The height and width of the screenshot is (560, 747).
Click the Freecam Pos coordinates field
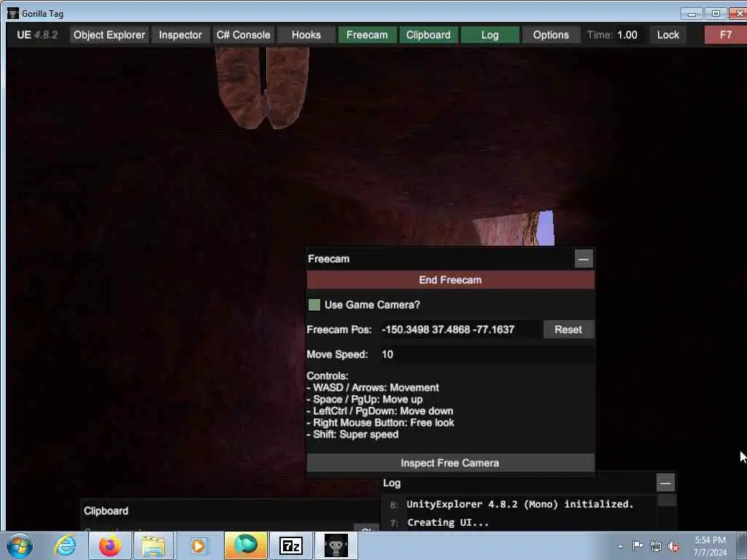460,330
